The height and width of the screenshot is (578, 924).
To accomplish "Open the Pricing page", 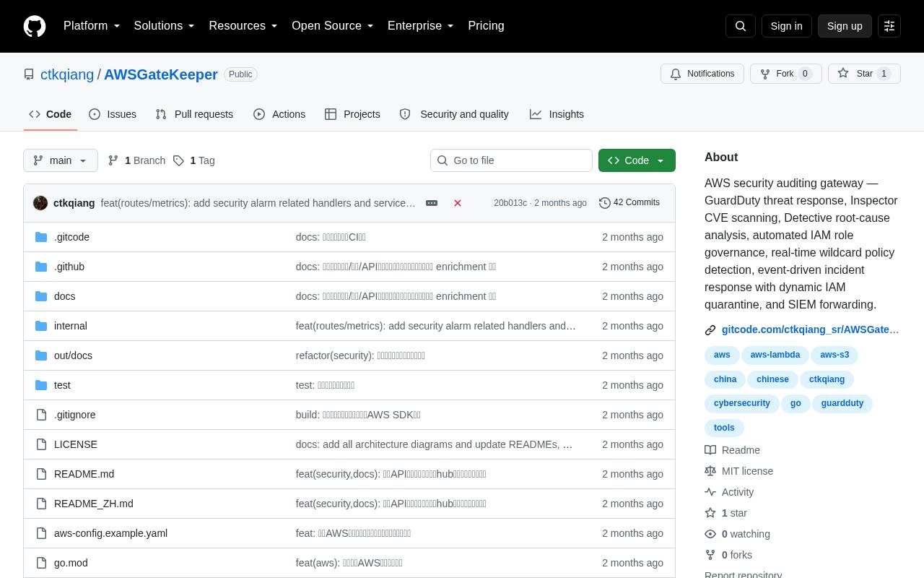I will point(486,26).
